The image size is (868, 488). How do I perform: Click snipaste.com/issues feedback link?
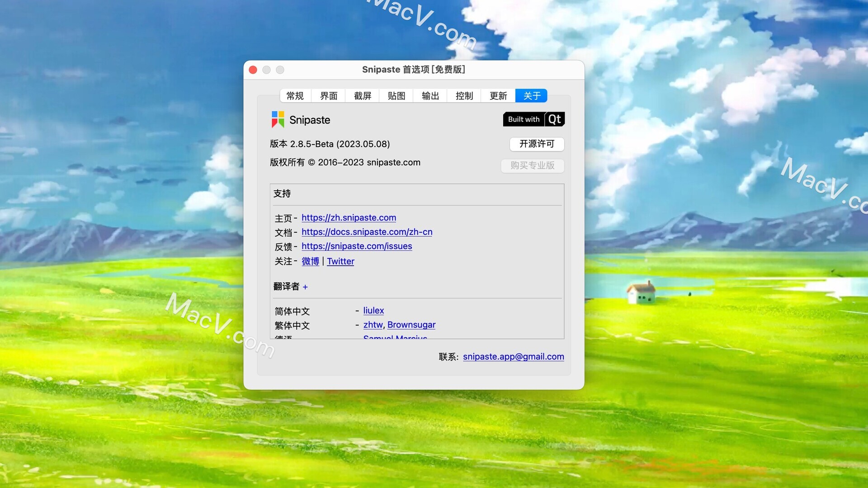(356, 246)
